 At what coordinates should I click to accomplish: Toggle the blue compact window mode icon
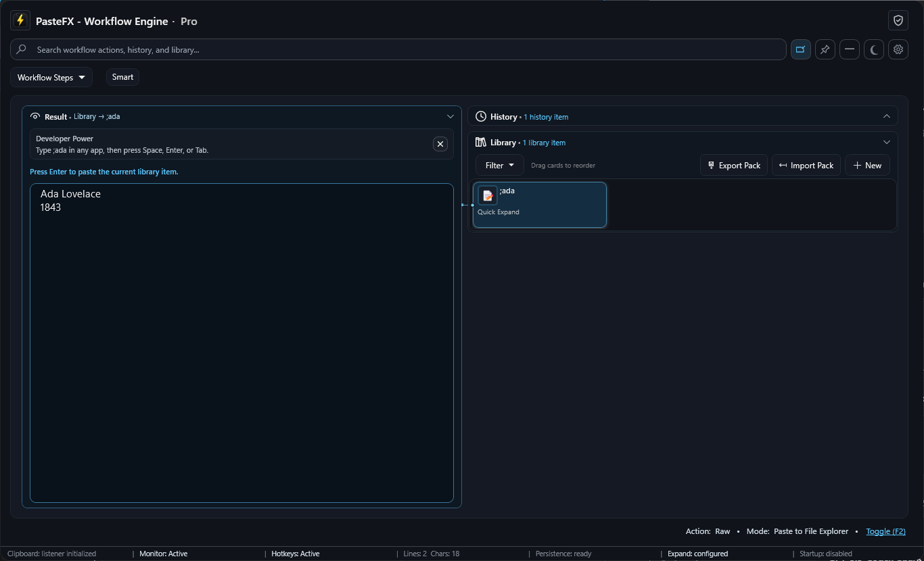(801, 49)
